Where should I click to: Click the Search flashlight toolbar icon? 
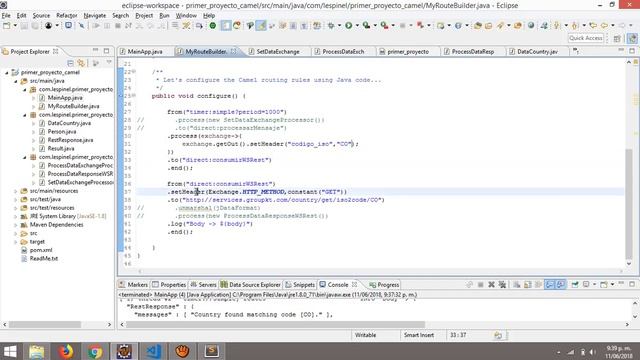click(500, 26)
